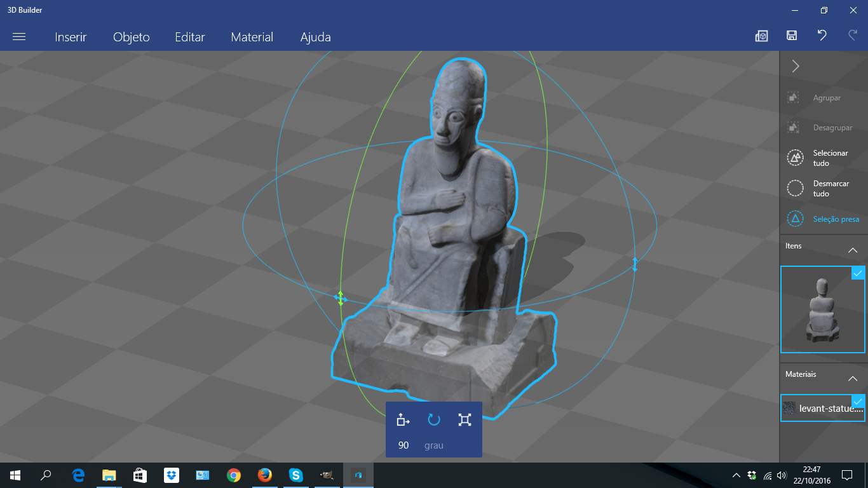Select the statue thumbnail in Itens
This screenshot has width=868, height=488.
point(823,309)
